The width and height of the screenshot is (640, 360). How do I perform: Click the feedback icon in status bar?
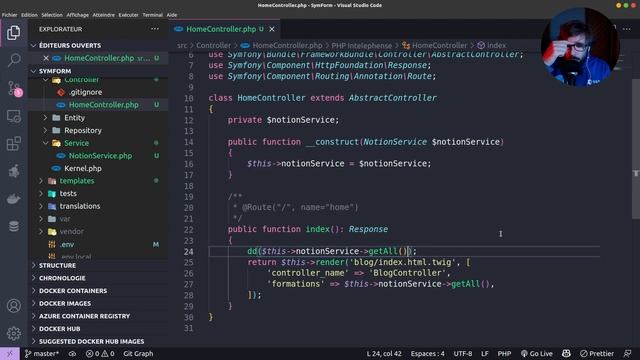click(x=627, y=353)
